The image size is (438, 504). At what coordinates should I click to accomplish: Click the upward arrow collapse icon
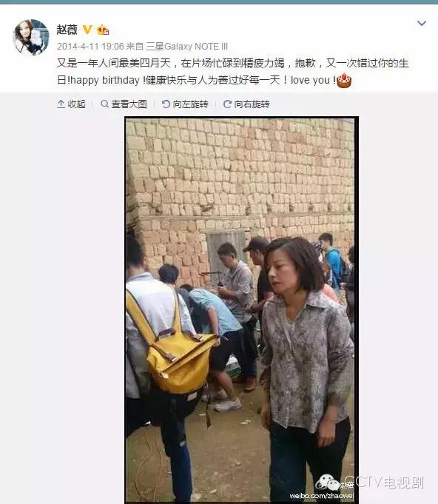(x=61, y=104)
